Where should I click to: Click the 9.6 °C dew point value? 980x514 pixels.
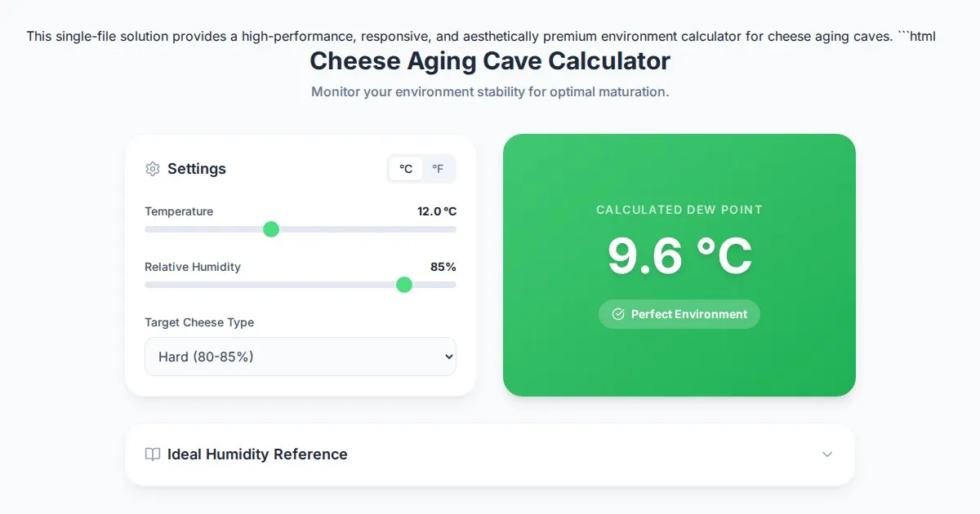tap(679, 255)
